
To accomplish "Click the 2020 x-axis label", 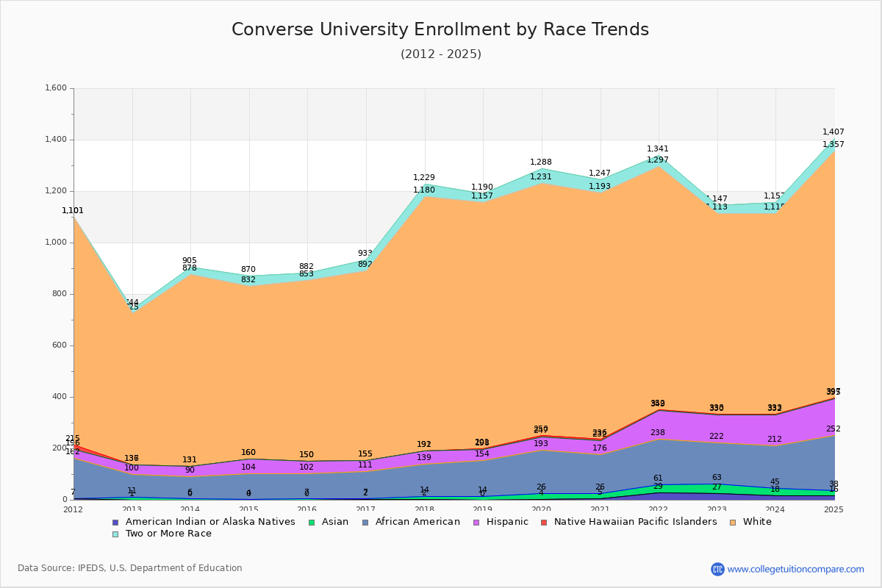I will coord(542,509).
